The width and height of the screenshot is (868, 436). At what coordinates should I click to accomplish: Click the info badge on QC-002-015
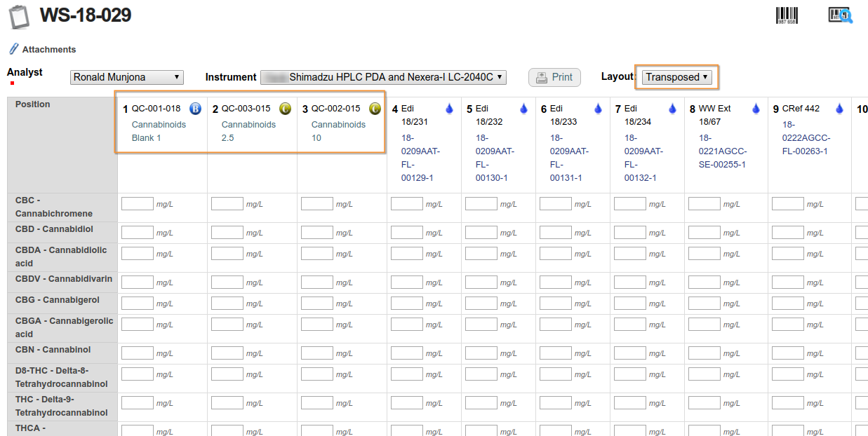375,109
